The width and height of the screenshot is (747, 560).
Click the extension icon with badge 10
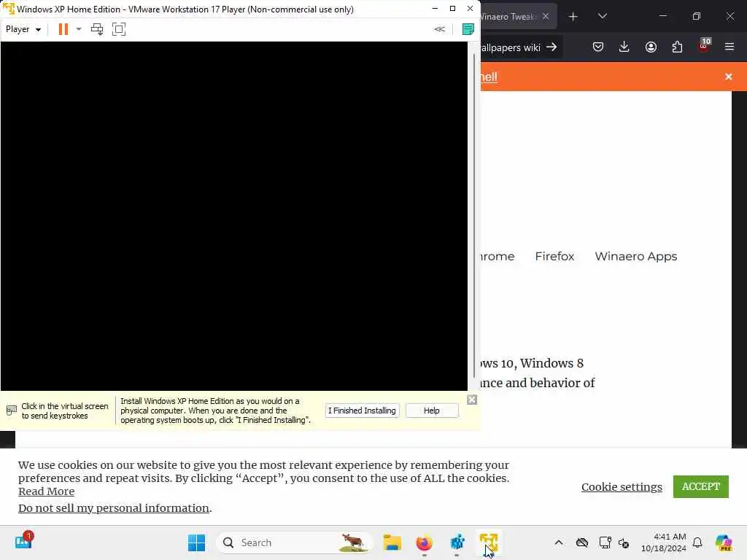[704, 46]
